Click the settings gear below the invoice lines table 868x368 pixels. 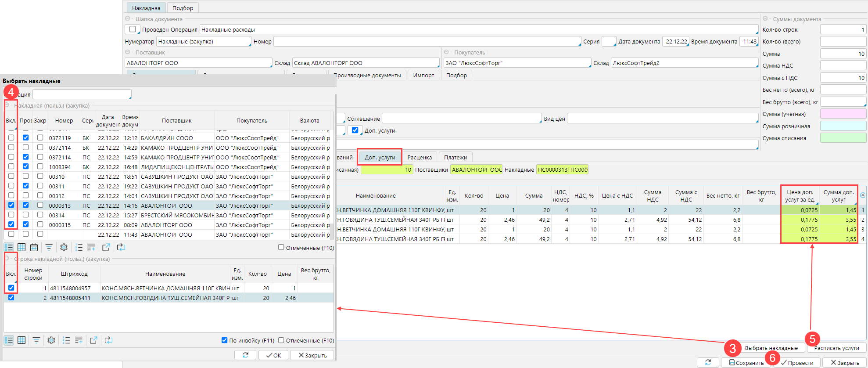click(x=51, y=340)
